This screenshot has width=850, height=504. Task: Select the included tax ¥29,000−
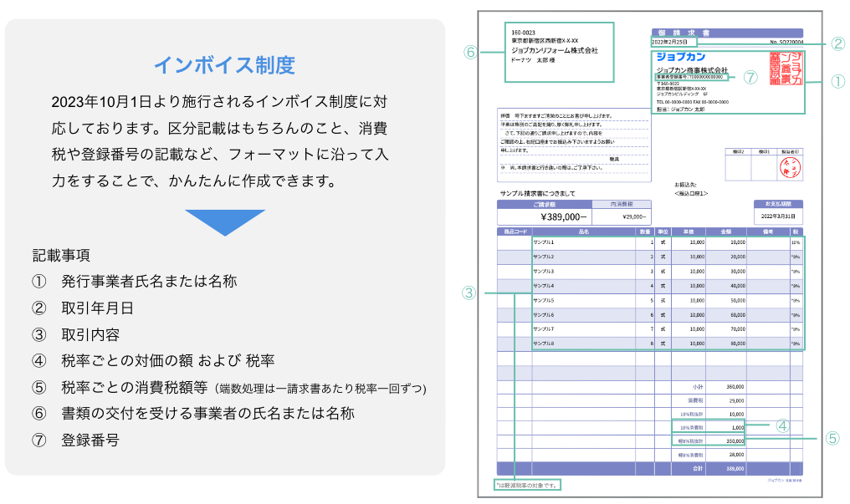(x=634, y=217)
